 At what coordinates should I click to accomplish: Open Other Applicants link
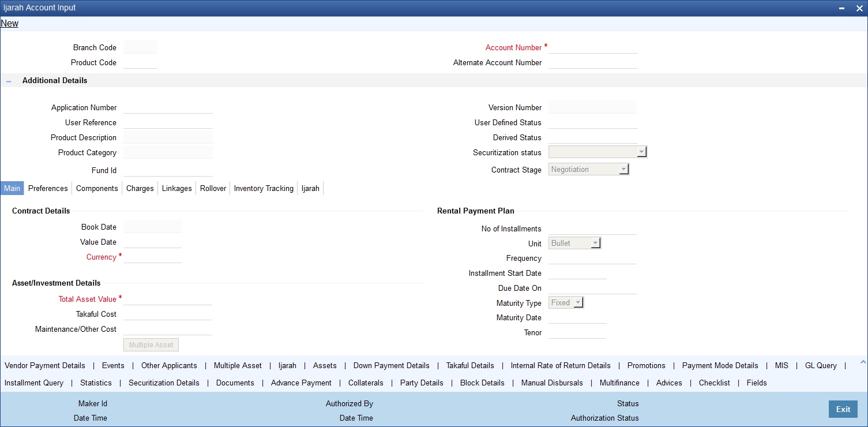click(169, 366)
